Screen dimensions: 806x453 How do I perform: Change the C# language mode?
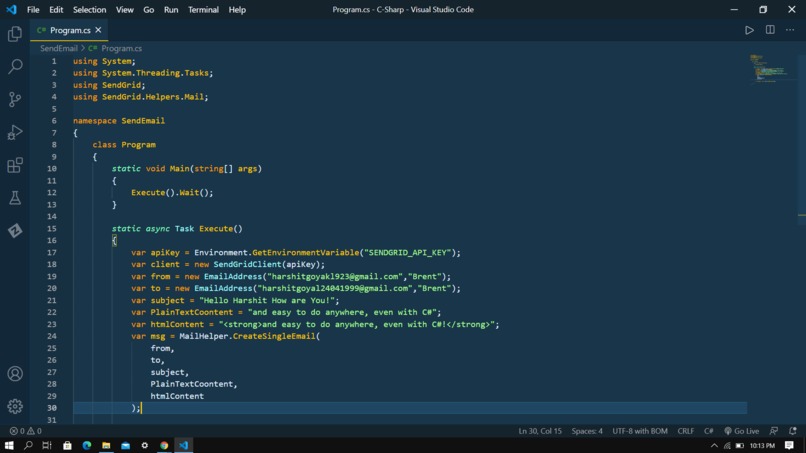pyautogui.click(x=708, y=431)
